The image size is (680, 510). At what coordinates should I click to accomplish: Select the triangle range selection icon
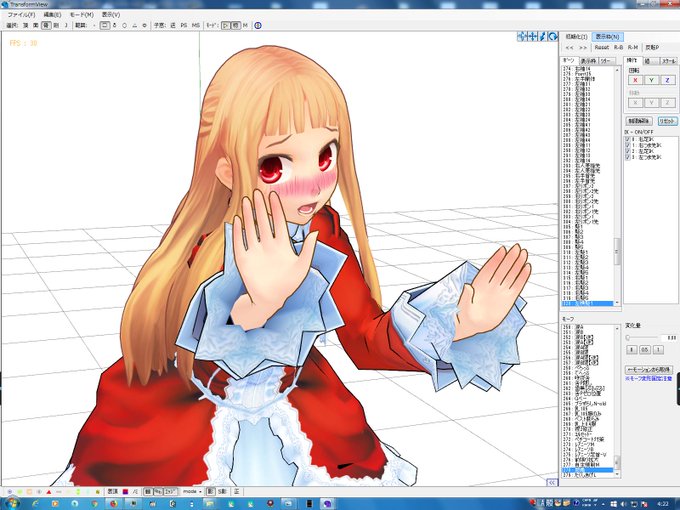point(134,26)
